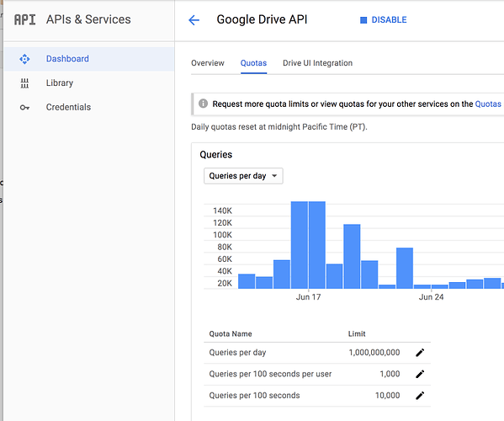Edit Queries per 100 seconds per user limit
Viewport: 504px width, 421px height.
point(420,374)
